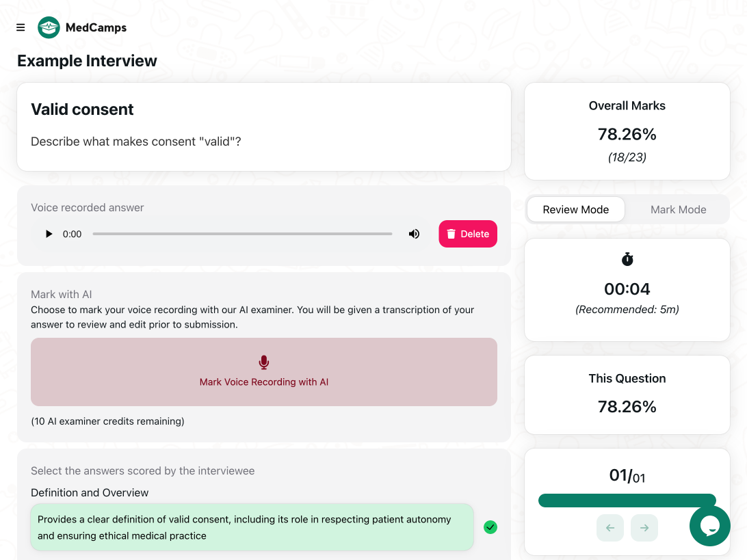
Task: Select the Mark Mode tab
Action: tap(677, 209)
